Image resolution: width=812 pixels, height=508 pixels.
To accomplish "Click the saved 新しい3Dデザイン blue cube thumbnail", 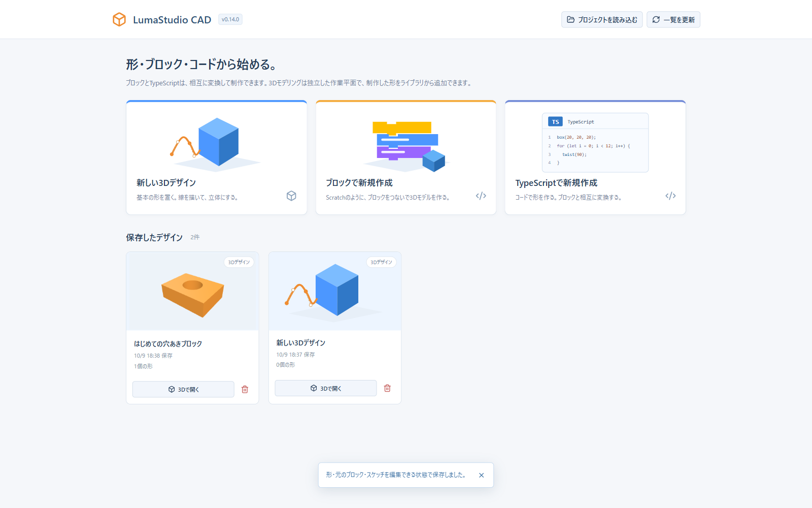I will (x=335, y=291).
